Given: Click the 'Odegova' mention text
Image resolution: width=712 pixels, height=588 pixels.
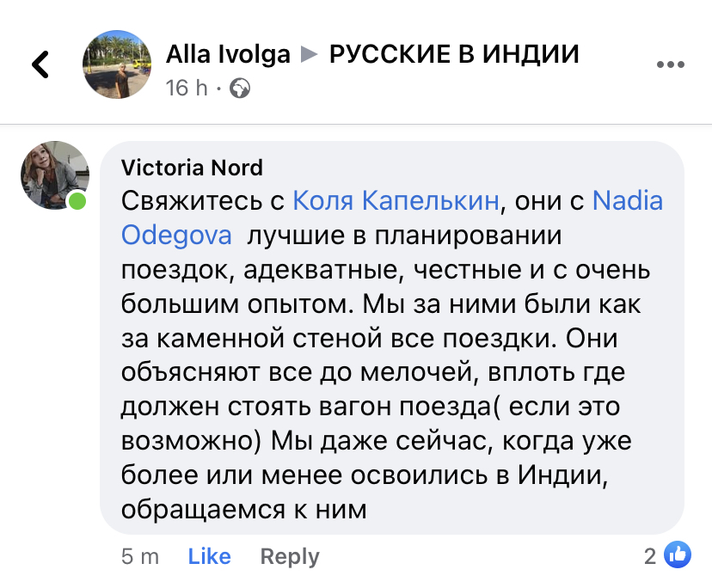Looking at the screenshot, I should 174,235.
